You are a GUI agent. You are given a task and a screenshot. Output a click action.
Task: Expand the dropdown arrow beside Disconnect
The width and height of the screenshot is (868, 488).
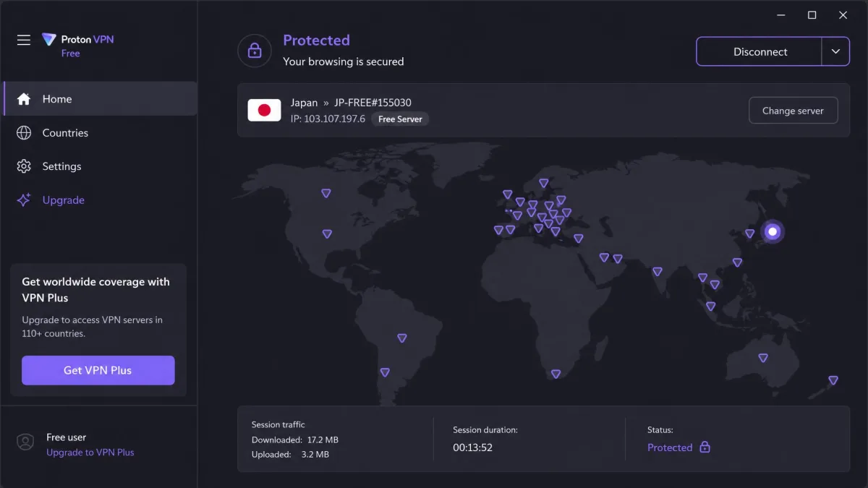(835, 51)
